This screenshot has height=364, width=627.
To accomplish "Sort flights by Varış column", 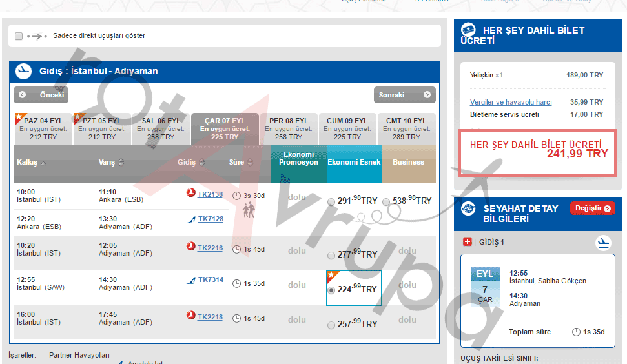I will pyautogui.click(x=121, y=162).
